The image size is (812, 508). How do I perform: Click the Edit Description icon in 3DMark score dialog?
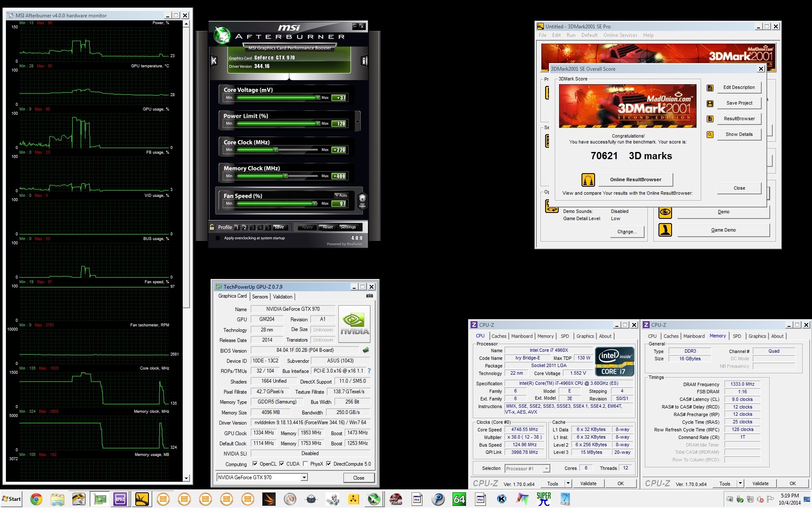[710, 88]
